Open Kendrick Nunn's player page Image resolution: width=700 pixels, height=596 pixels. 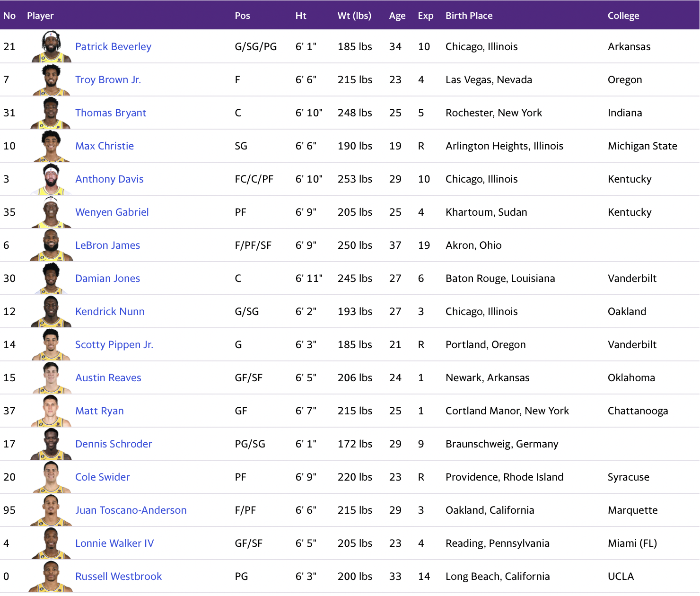point(110,311)
